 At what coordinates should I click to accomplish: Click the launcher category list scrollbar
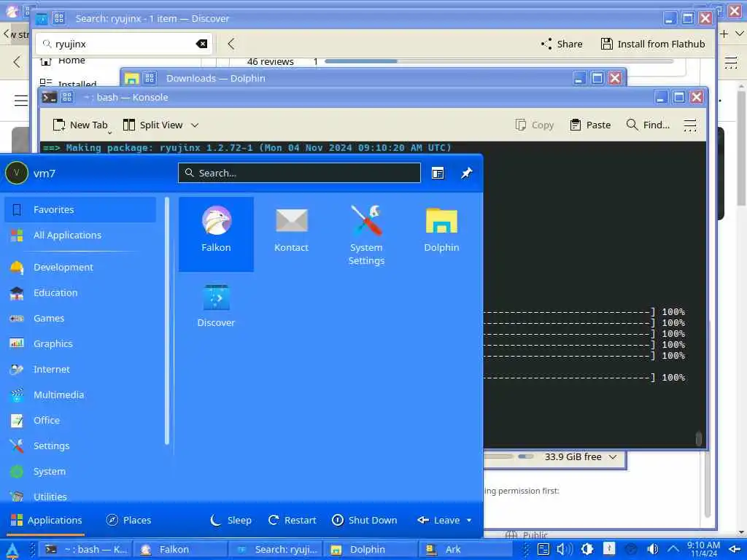coord(167,321)
